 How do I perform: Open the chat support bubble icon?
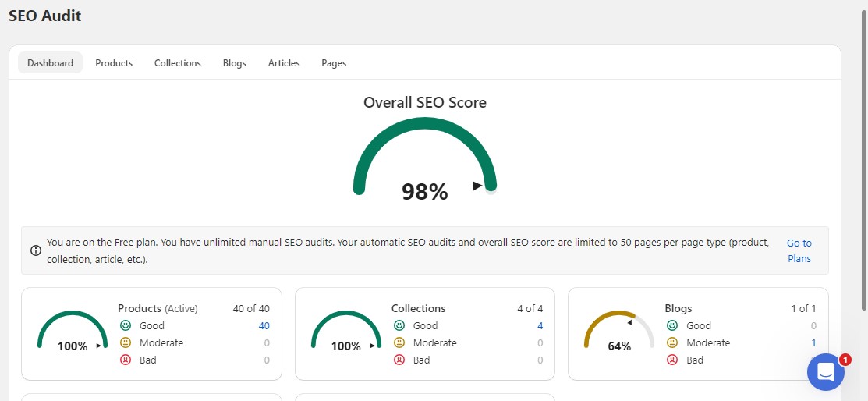click(825, 371)
